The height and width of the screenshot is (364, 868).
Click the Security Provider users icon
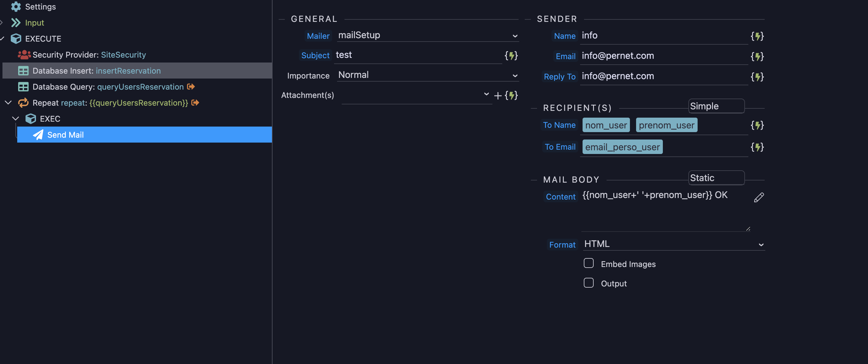coord(24,54)
